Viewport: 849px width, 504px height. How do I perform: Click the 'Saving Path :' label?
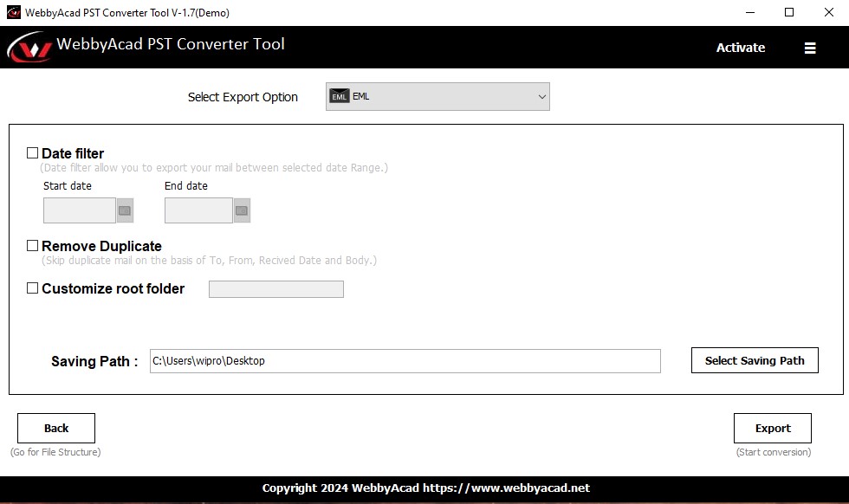coord(94,361)
